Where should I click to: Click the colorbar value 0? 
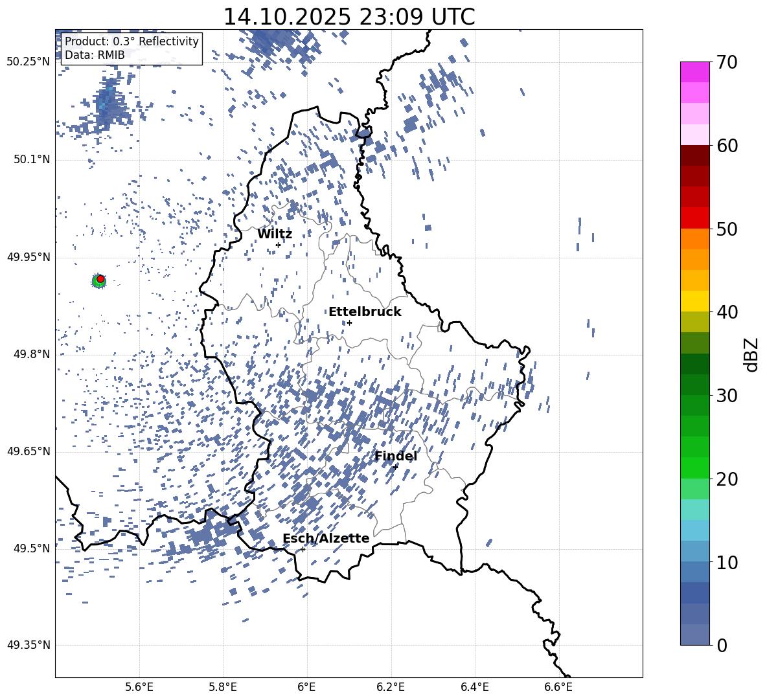722,646
